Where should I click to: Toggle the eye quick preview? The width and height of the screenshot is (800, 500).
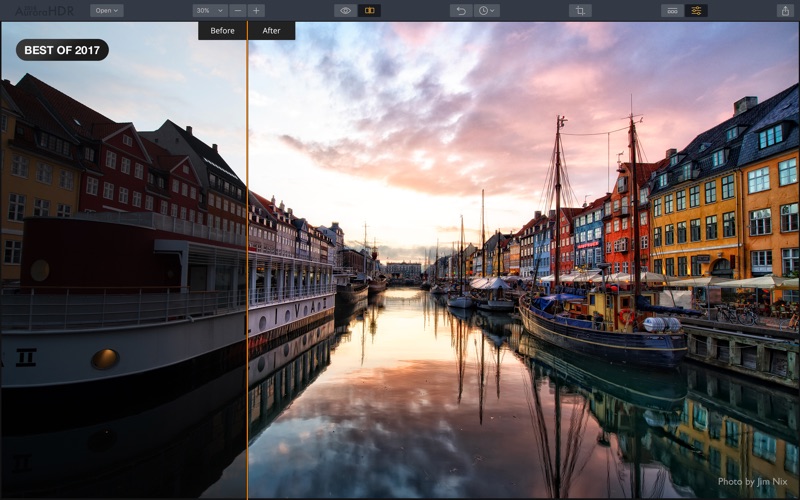[346, 11]
